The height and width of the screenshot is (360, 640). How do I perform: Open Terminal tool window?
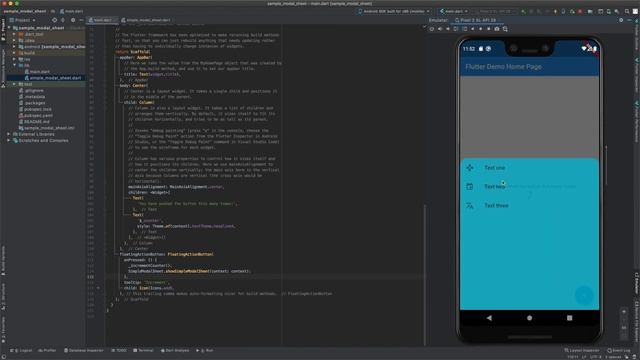144,350
